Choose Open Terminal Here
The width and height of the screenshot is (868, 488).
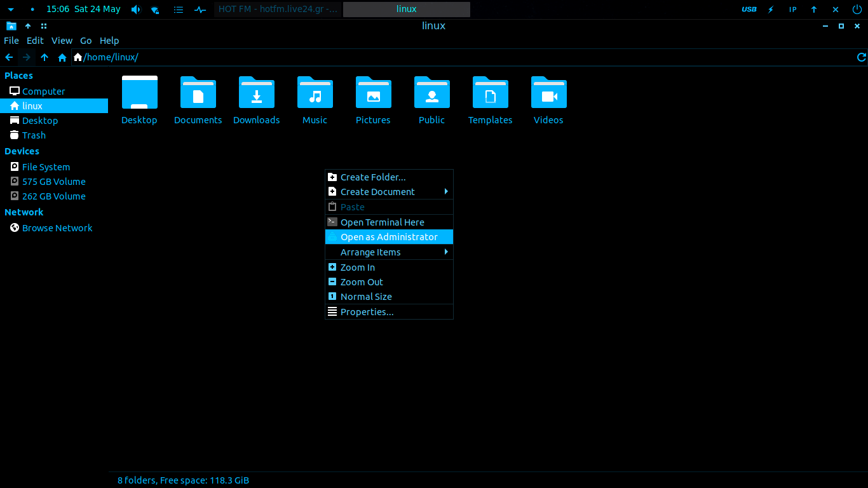383,222
